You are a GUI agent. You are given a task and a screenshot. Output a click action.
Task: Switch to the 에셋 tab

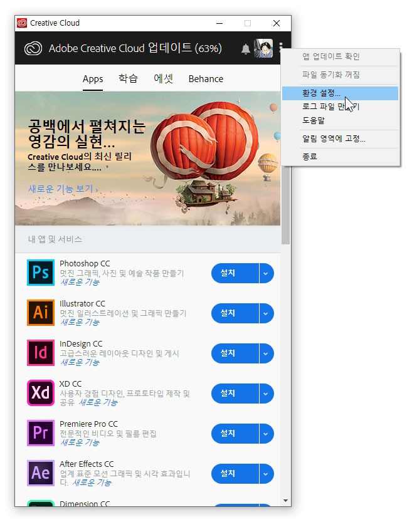click(x=164, y=78)
